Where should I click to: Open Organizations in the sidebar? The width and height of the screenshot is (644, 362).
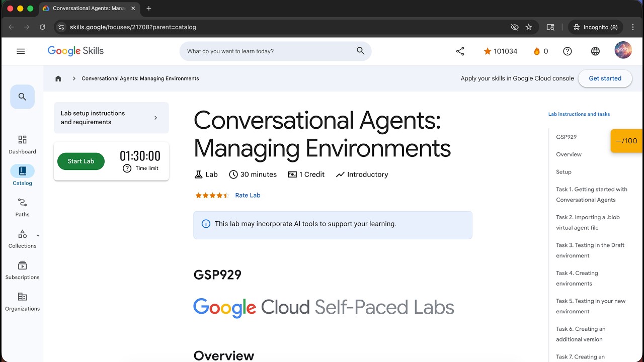tap(22, 302)
